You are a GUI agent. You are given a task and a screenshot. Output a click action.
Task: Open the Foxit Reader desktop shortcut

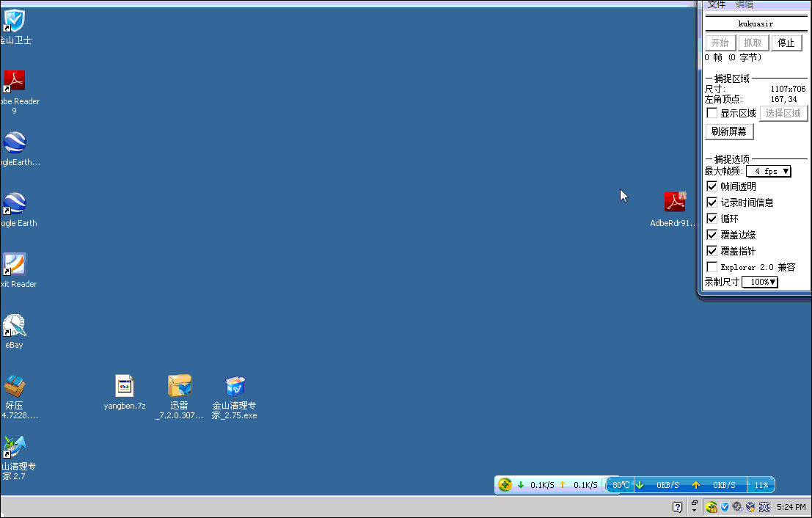(x=15, y=264)
